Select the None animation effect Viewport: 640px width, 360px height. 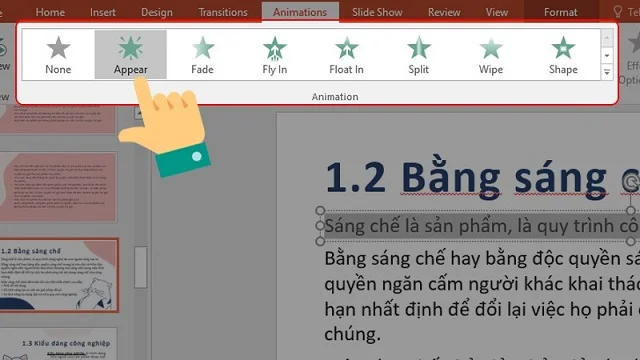(58, 54)
